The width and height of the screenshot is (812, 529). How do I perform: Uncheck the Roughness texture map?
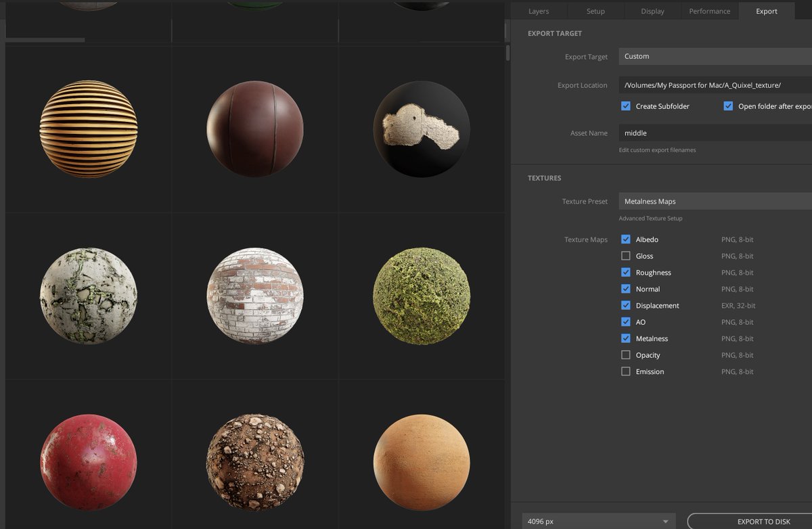coord(626,273)
